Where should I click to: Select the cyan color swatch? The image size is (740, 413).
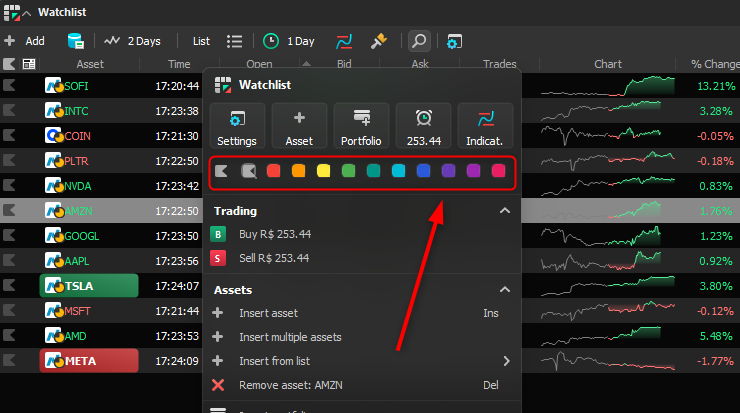(x=399, y=171)
